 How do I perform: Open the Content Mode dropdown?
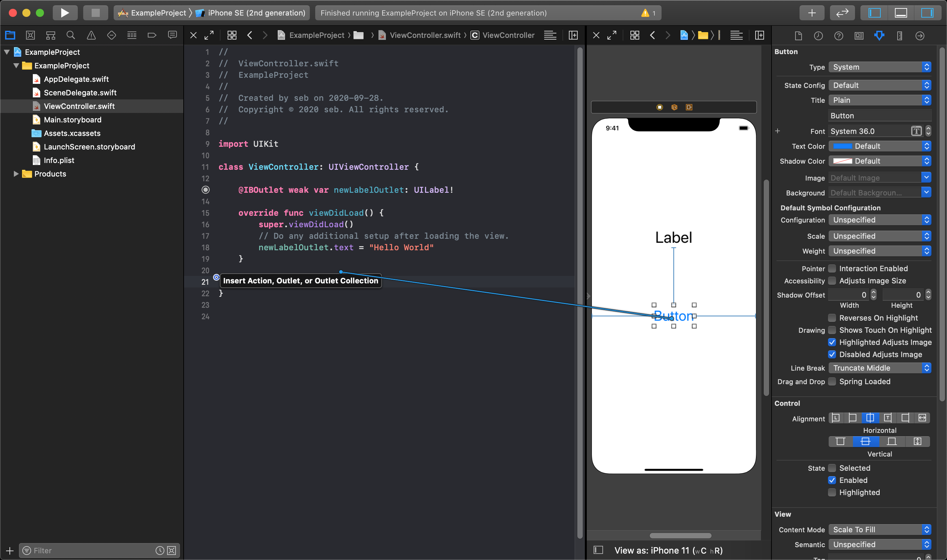coord(880,530)
